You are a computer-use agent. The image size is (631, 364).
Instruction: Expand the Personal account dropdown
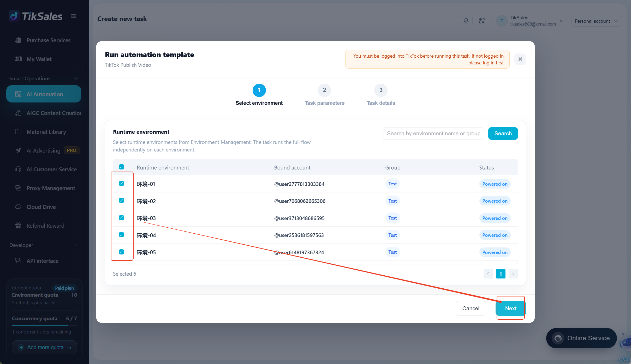[596, 21]
